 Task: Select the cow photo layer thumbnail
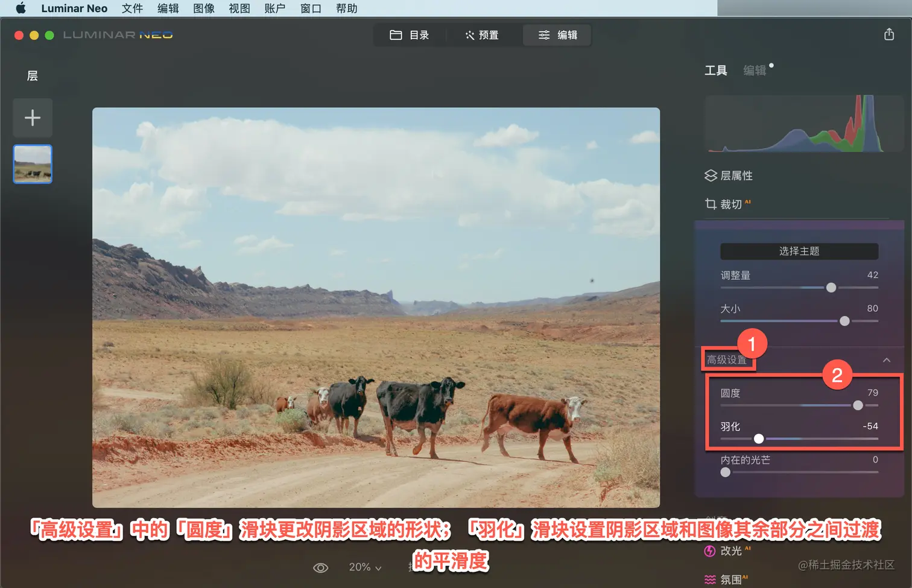pos(33,164)
